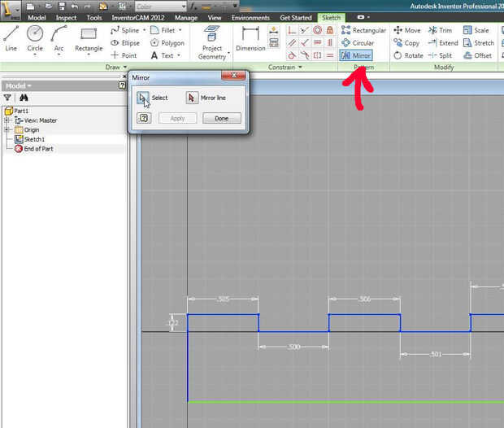Activate the Dimension tool

[250, 39]
